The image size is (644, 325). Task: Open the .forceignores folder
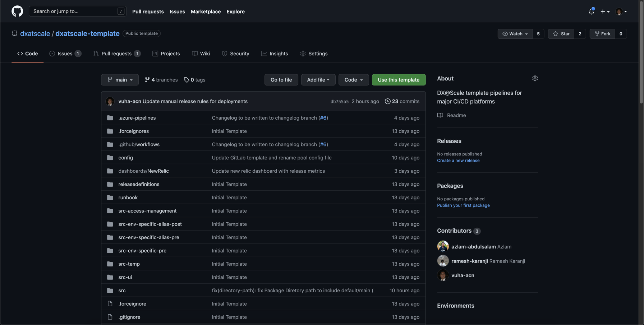(x=133, y=131)
